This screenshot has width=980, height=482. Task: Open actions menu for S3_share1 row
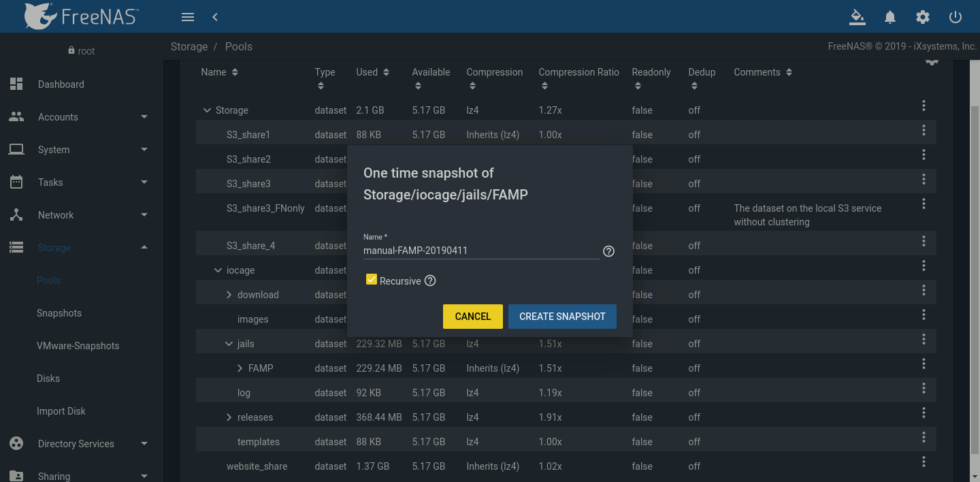click(924, 130)
